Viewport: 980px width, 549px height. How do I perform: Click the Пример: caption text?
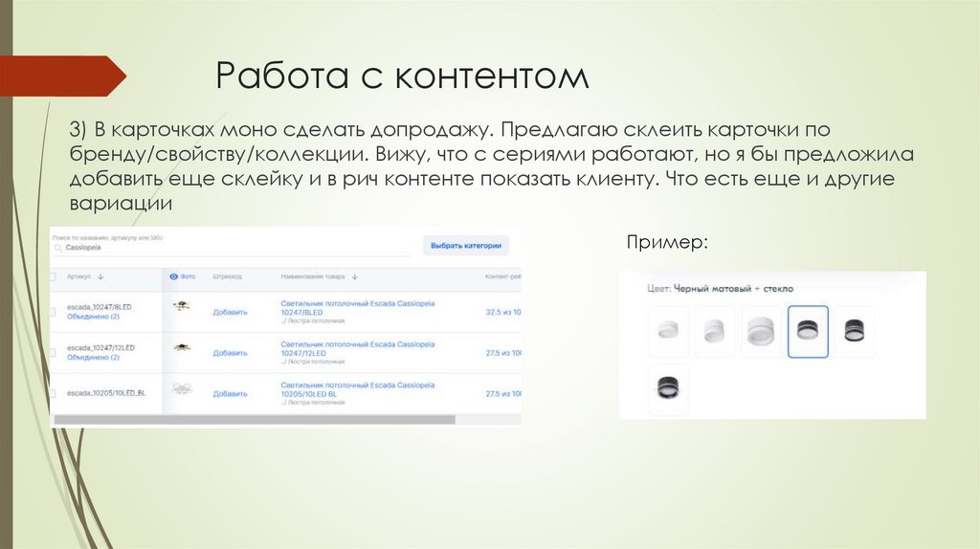point(667,242)
